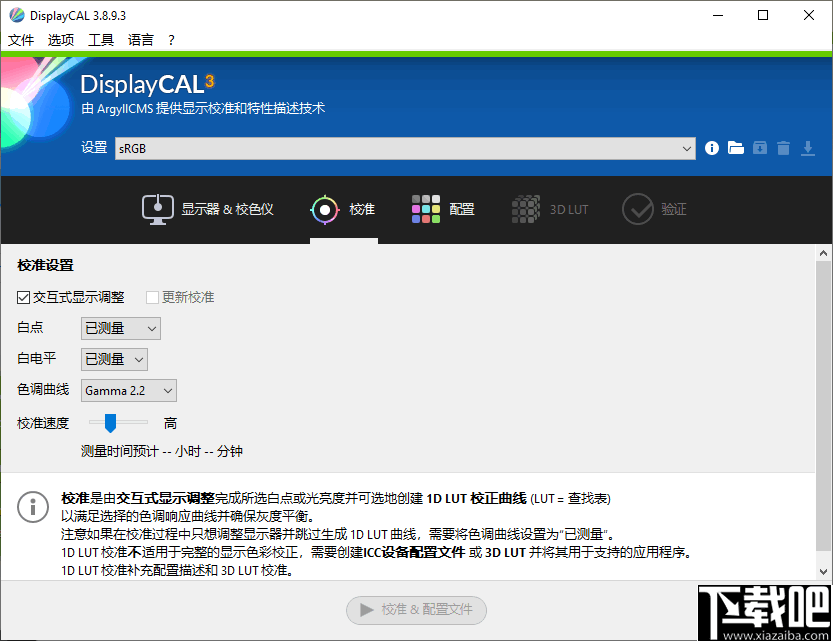This screenshot has height=641, width=833.
Task: Expand the 白点 dropdown
Action: coord(120,327)
